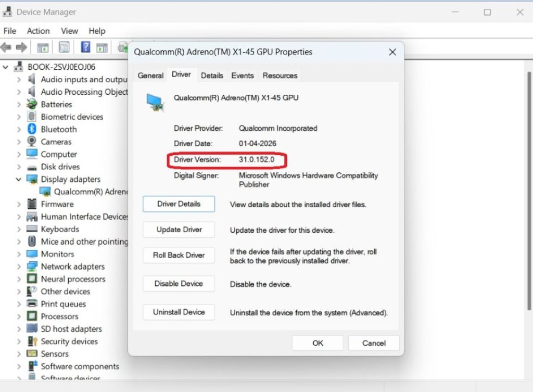Click the Firmware category icon
The height and width of the screenshot is (392, 533).
[x=32, y=204]
